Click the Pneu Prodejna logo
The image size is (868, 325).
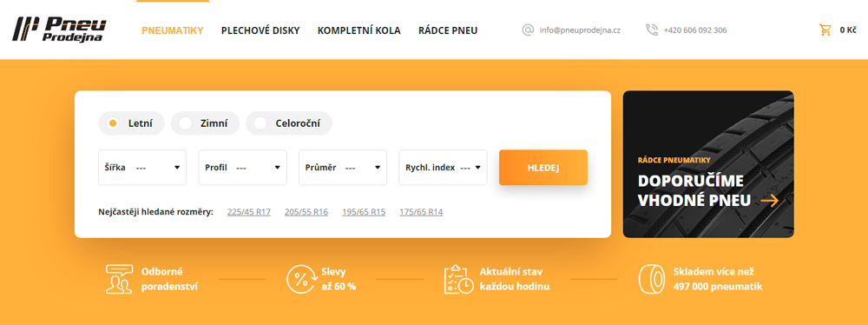tap(59, 30)
